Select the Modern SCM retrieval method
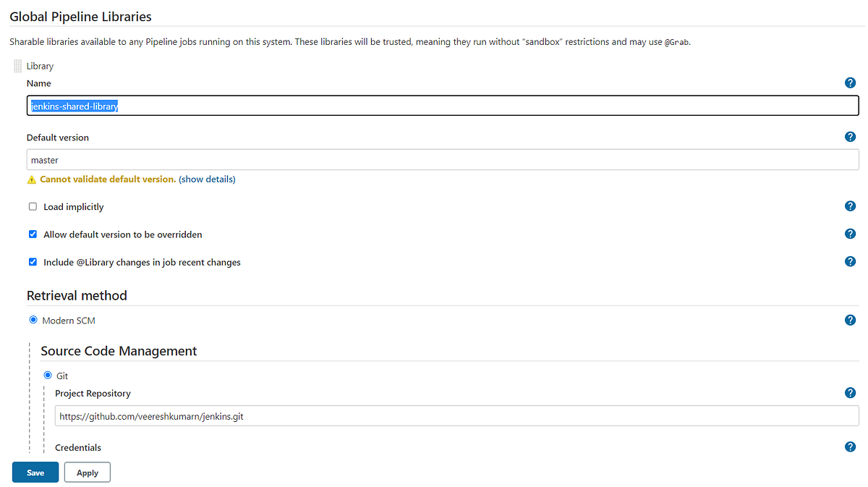Screen dimensions: 868x487 pos(33,320)
